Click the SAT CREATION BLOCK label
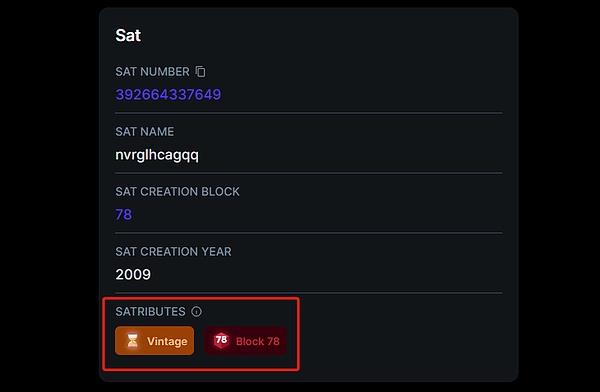The height and width of the screenshot is (392, 600). pos(178,191)
